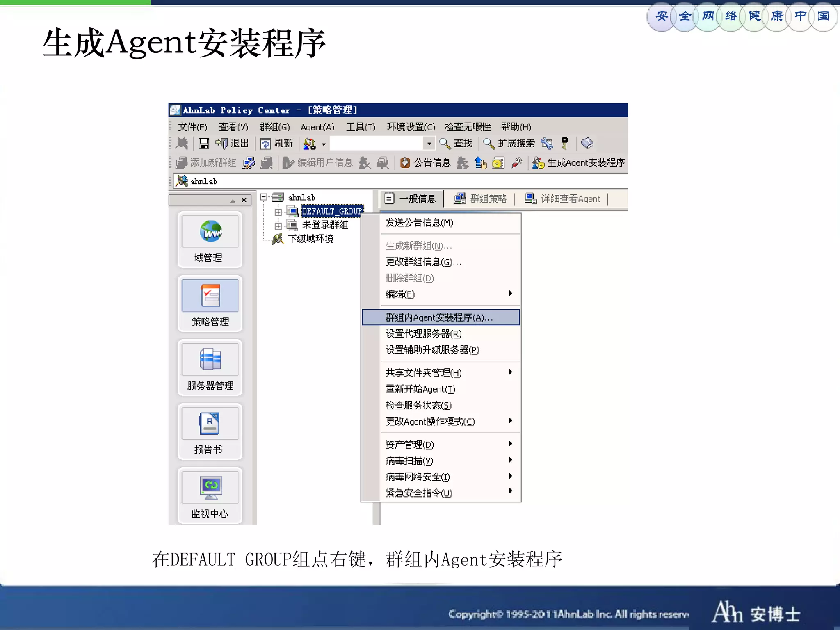Click the 编辑用户信息 edit user info button
840x630 pixels.
(x=317, y=163)
